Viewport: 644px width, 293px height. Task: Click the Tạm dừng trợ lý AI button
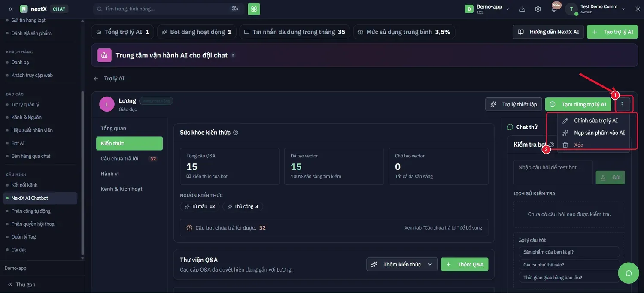[579, 104]
